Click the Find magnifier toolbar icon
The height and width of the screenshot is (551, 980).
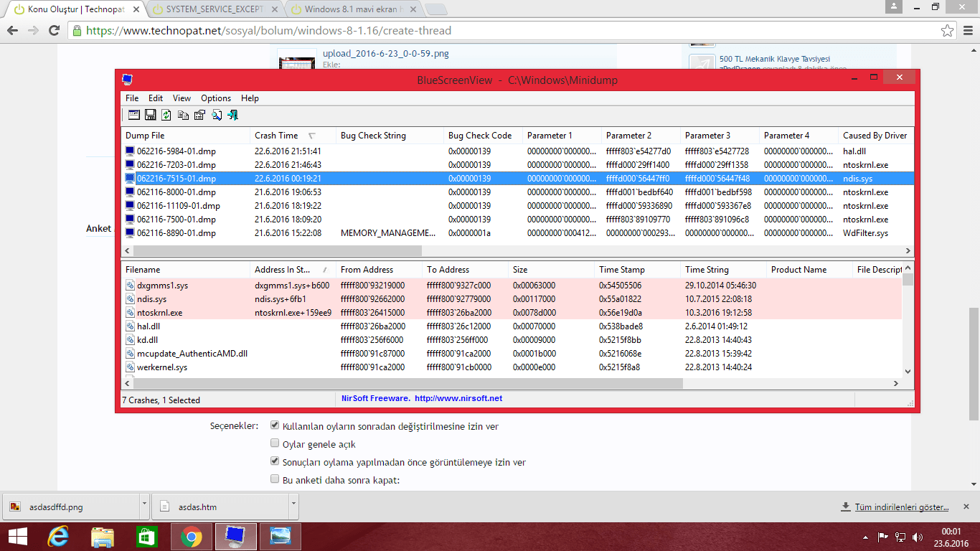click(x=216, y=114)
